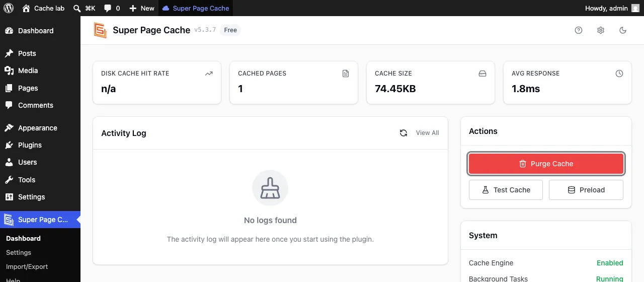
Task: Open Plugins in the sidebar
Action: pos(40,145)
